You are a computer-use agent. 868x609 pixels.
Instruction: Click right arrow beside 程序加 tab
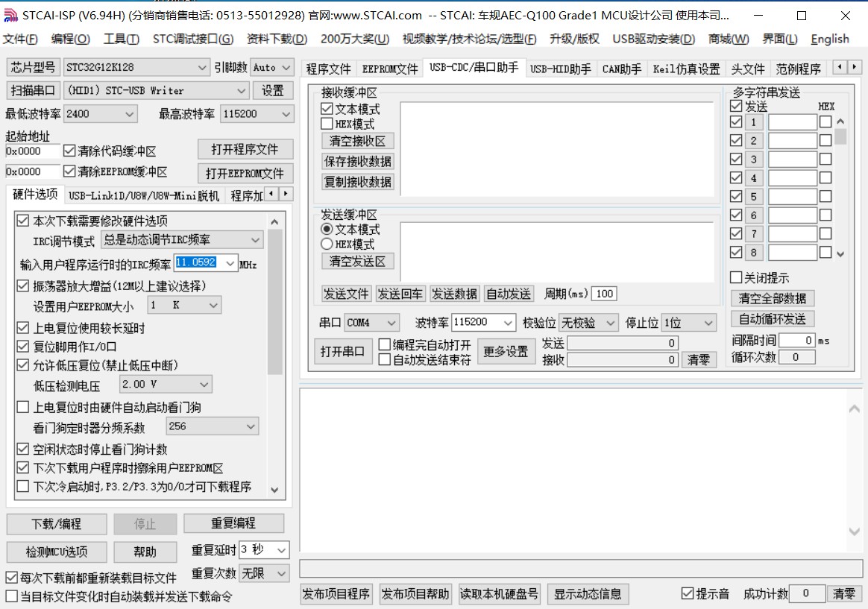click(286, 194)
